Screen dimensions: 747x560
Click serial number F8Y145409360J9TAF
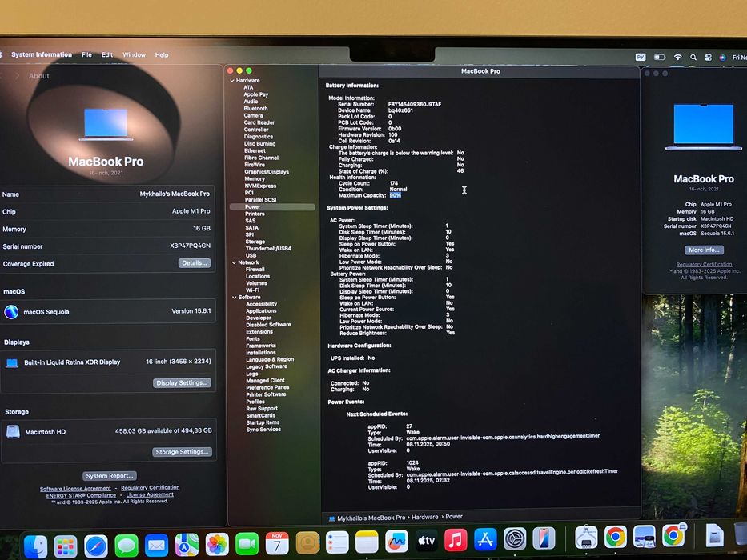point(415,104)
